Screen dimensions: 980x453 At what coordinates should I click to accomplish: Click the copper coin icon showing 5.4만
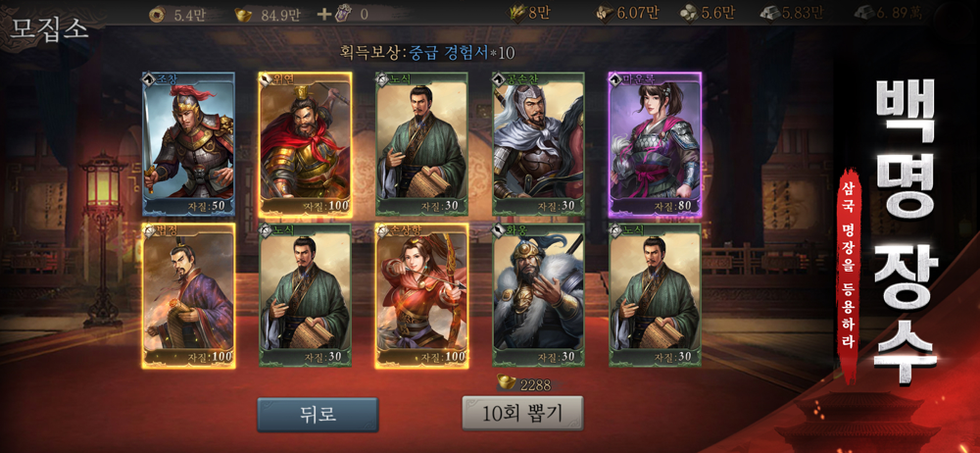tap(158, 15)
